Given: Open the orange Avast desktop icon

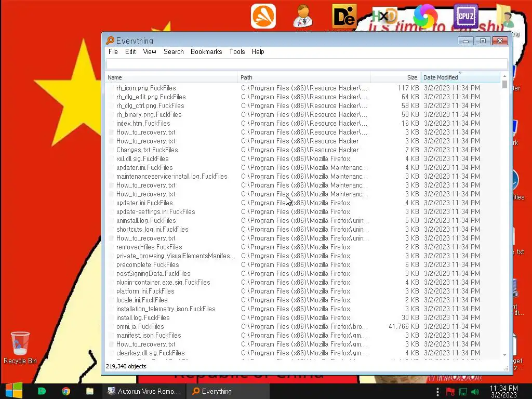Looking at the screenshot, I should [x=263, y=16].
